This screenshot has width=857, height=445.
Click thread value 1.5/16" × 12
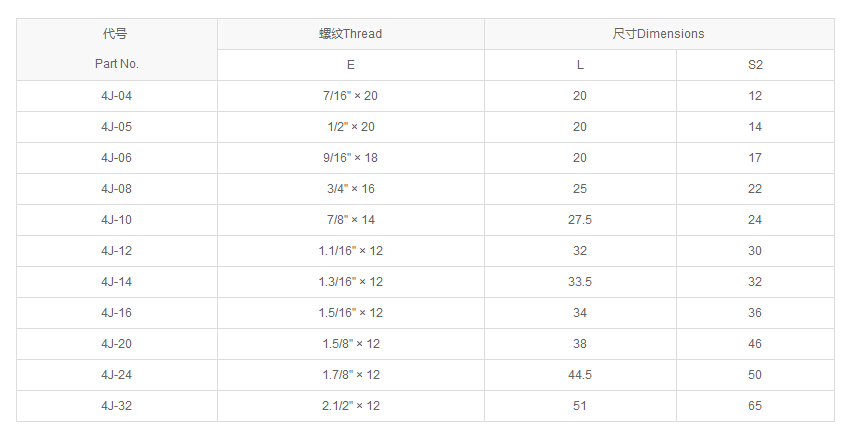coord(350,313)
